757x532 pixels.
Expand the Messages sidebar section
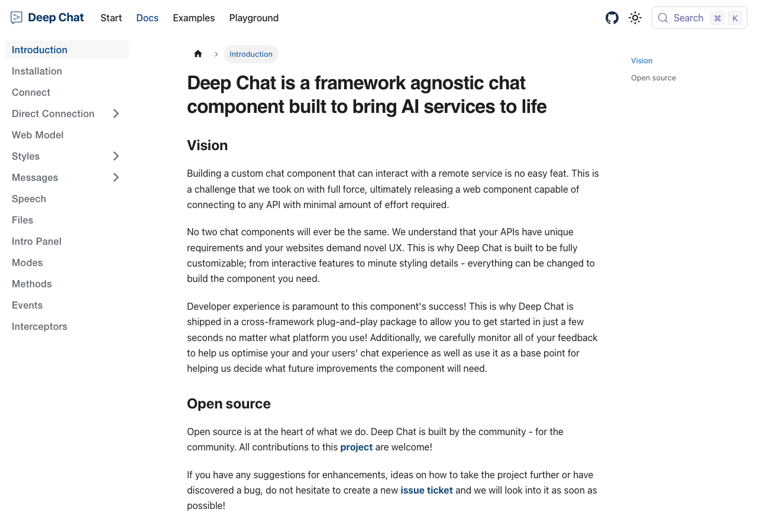(x=116, y=177)
